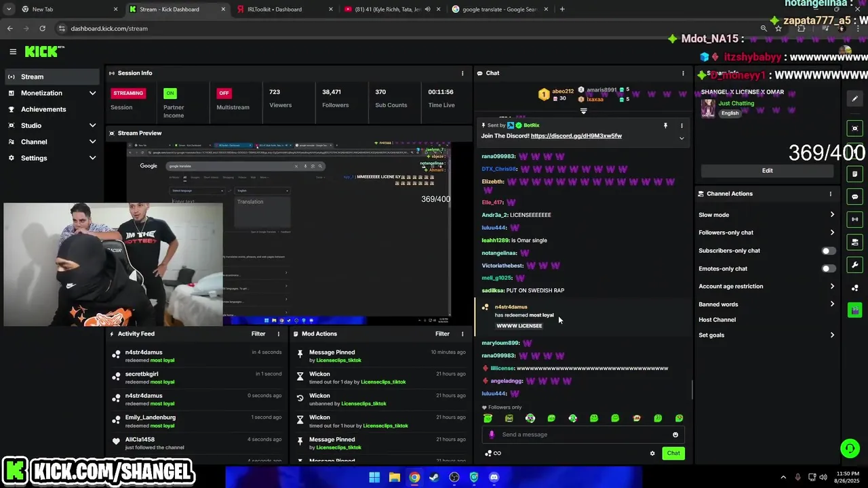The image size is (868, 488).
Task: Open the chat bubble icon in right sidebar
Action: pos(854,197)
